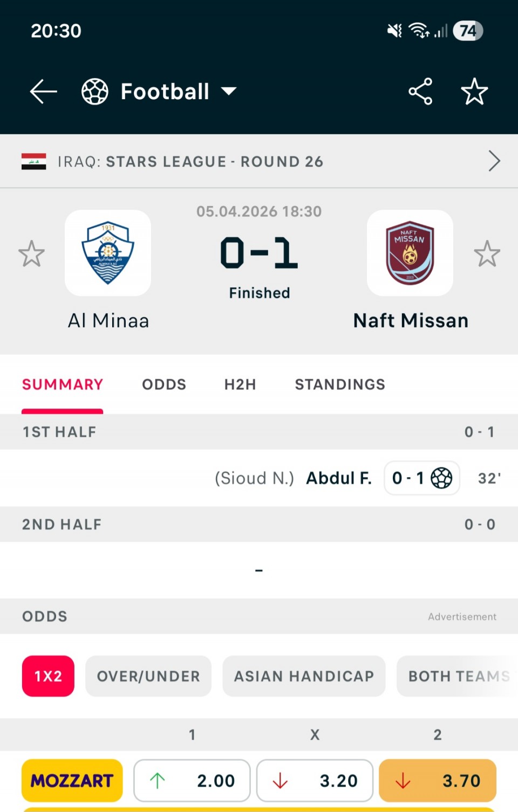This screenshot has width=518, height=812.
Task: Tap the goal ball icon at 32'
Action: click(x=441, y=478)
